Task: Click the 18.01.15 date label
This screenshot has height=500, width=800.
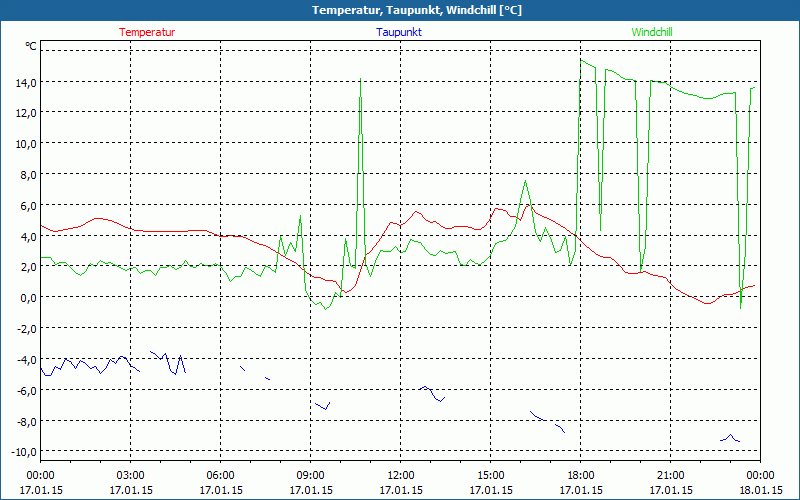Action: click(x=761, y=491)
